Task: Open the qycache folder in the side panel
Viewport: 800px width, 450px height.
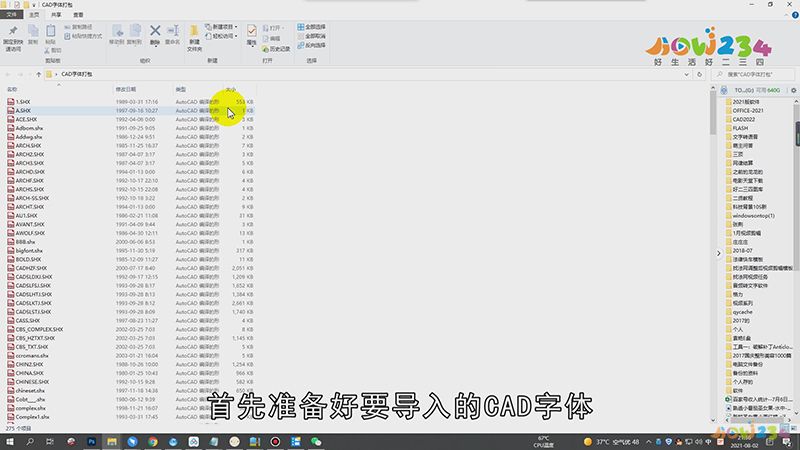Action: pyautogui.click(x=742, y=312)
